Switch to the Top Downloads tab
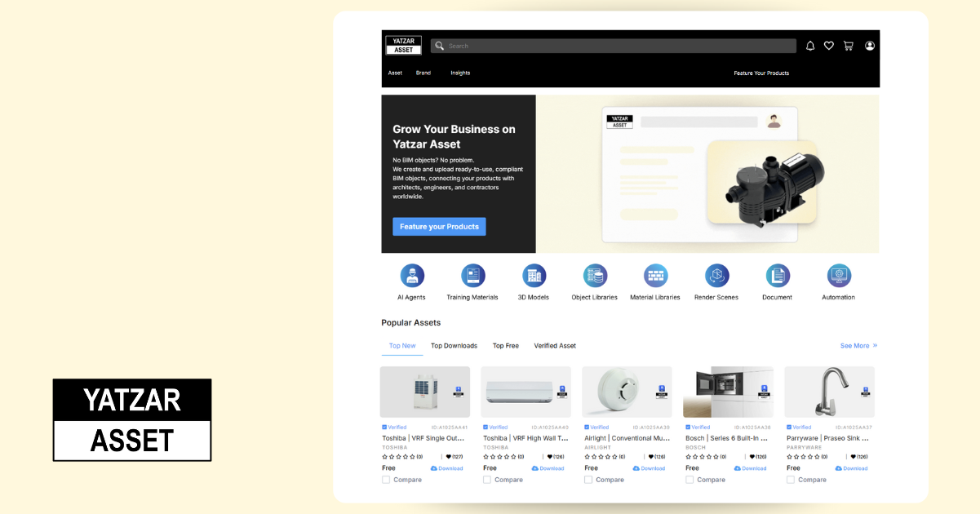980x514 pixels. [x=455, y=346]
